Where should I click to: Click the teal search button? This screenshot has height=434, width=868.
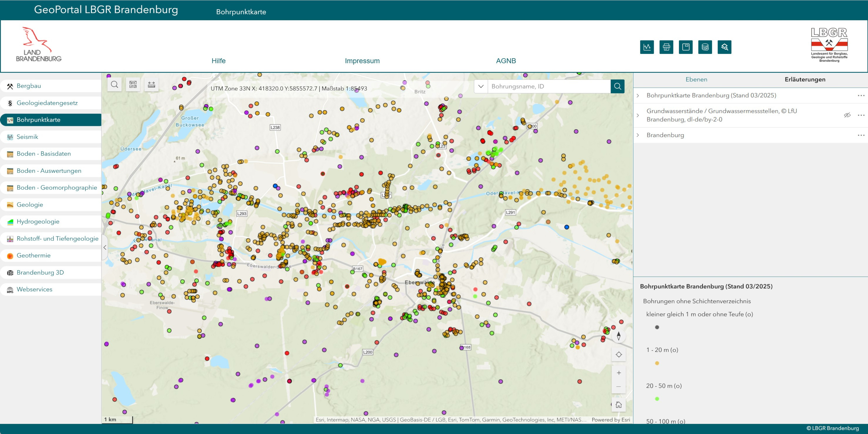click(617, 86)
